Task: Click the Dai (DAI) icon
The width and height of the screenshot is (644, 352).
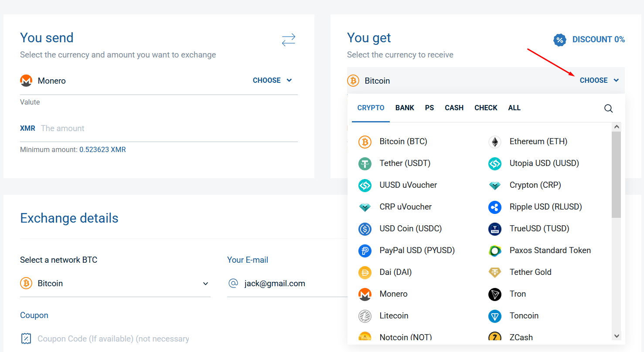Action: point(365,272)
